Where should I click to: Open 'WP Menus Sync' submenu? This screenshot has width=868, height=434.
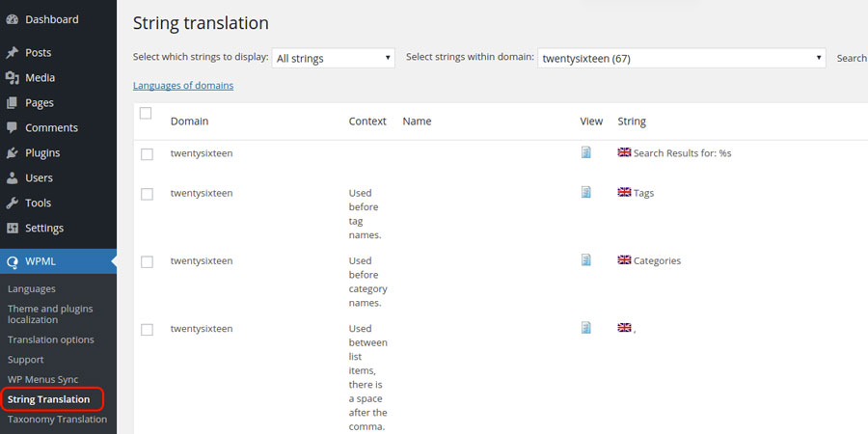click(43, 379)
